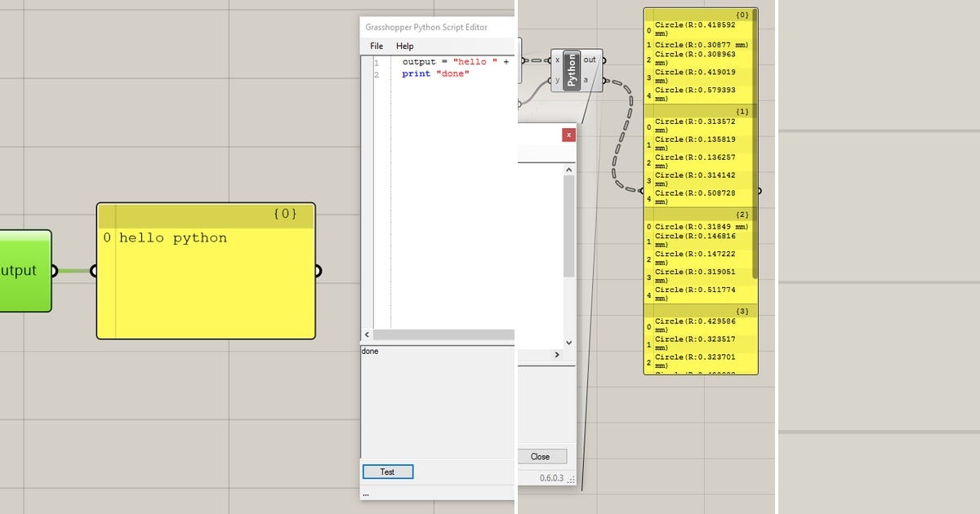Select the done text in the output box
Screen dimensions: 980x514
pos(370,351)
